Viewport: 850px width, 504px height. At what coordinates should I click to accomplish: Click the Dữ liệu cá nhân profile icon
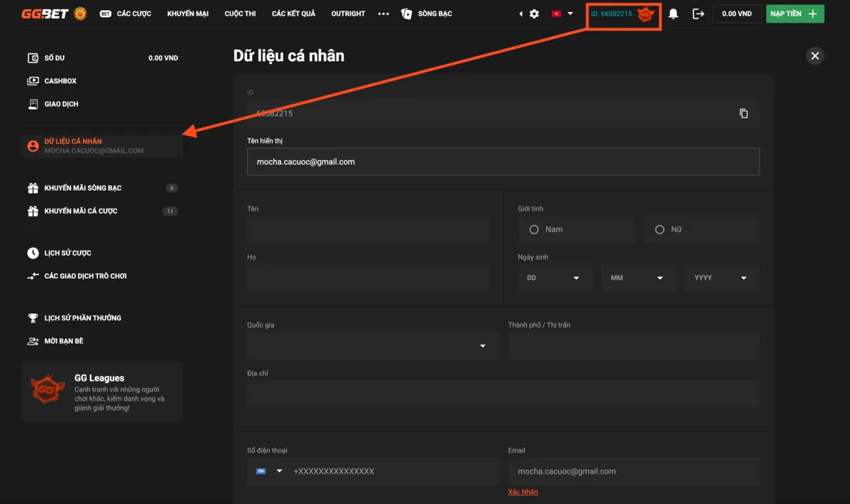(x=33, y=146)
